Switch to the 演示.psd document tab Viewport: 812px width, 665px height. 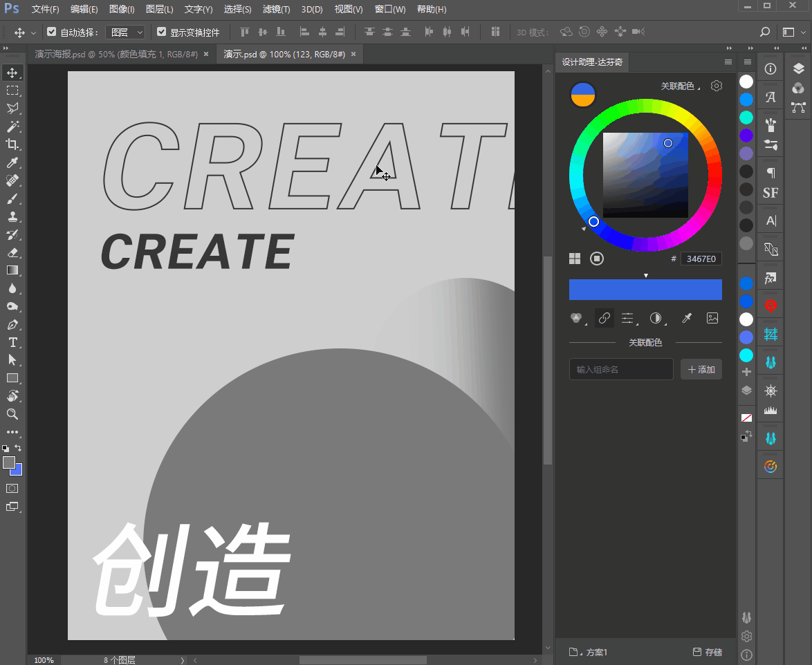pos(284,55)
